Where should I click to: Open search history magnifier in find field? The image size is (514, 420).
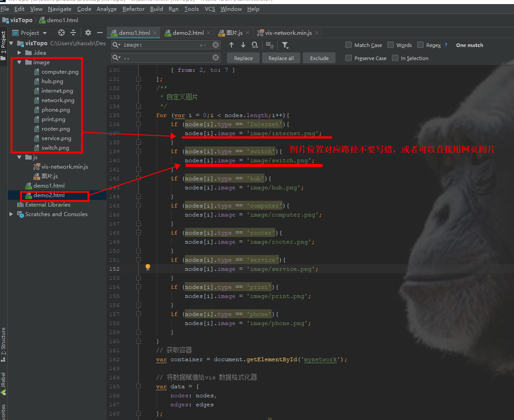click(x=116, y=45)
